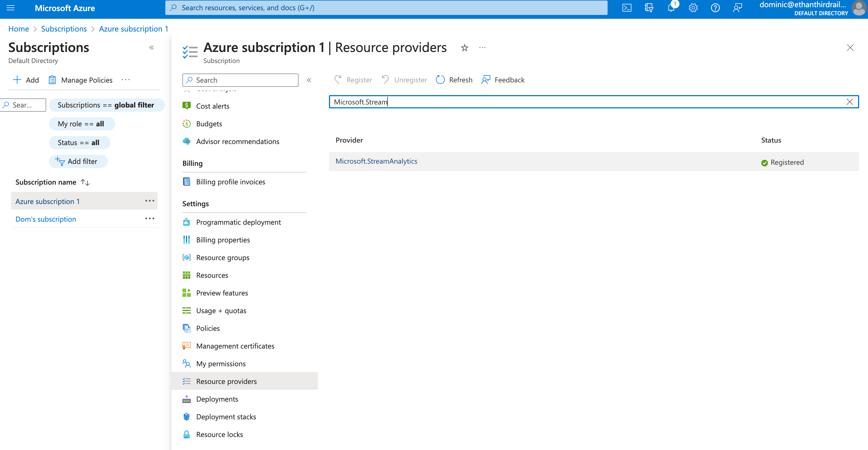Select Resource providers menu item
Image resolution: width=868 pixels, height=450 pixels.
point(244,381)
